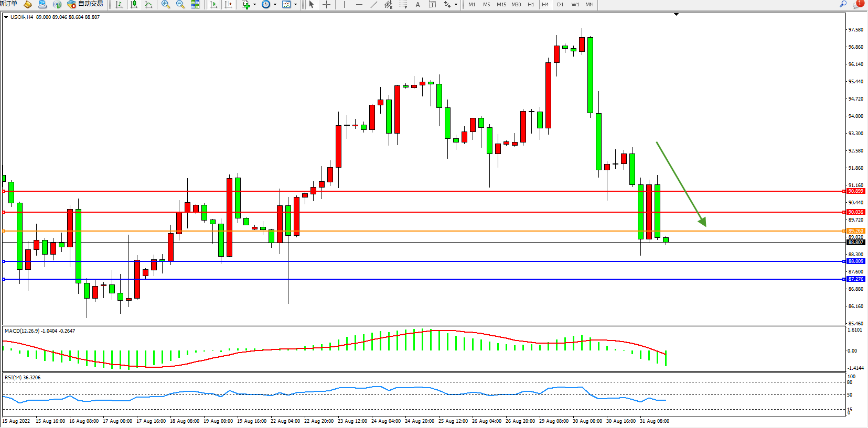Viewport: 868px width, 428px height.
Task: Click the zoom in magnifier icon
Action: pos(166,5)
